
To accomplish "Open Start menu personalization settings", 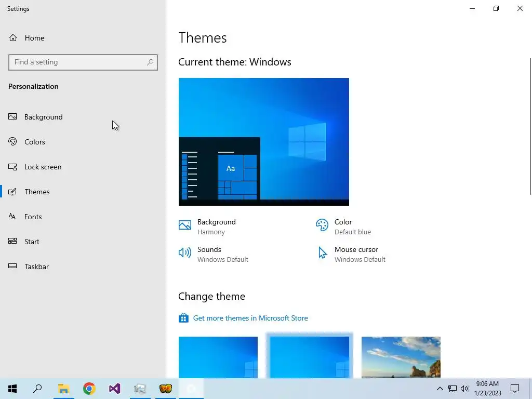I will (x=83, y=242).
